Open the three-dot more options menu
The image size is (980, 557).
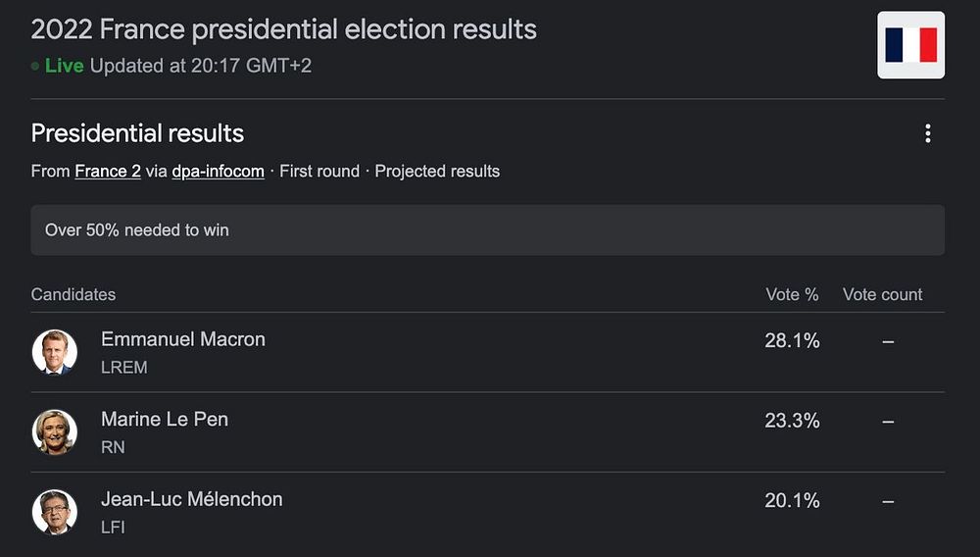(x=927, y=134)
